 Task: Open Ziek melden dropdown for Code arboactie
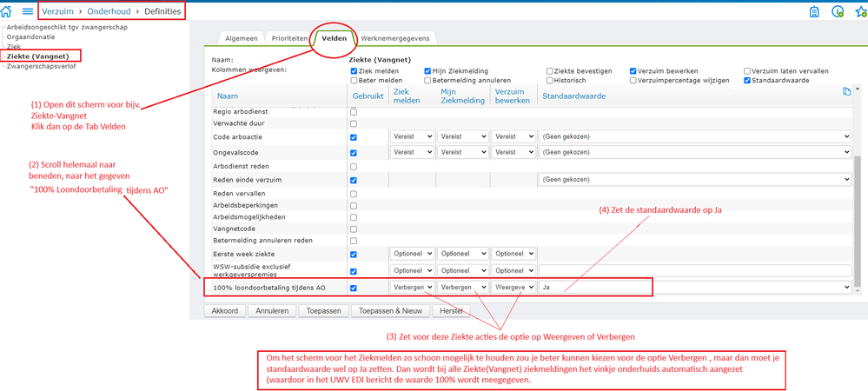(x=412, y=136)
